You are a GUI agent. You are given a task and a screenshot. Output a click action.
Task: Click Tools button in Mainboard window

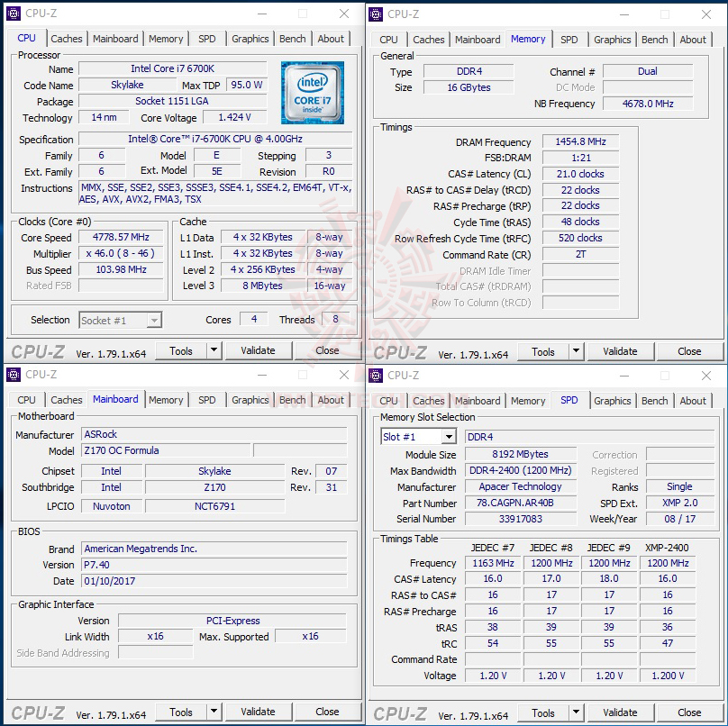(181, 712)
